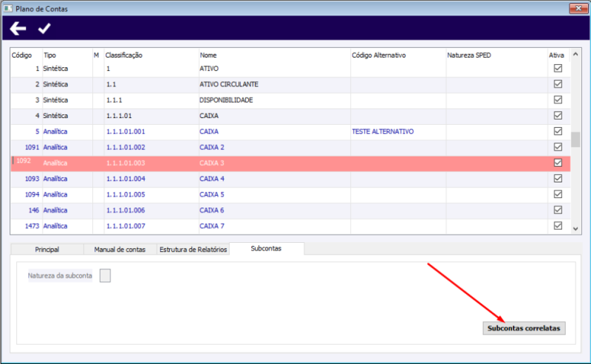This screenshot has width=591, height=364.
Task: Click the Nome column header
Action: pyautogui.click(x=208, y=55)
